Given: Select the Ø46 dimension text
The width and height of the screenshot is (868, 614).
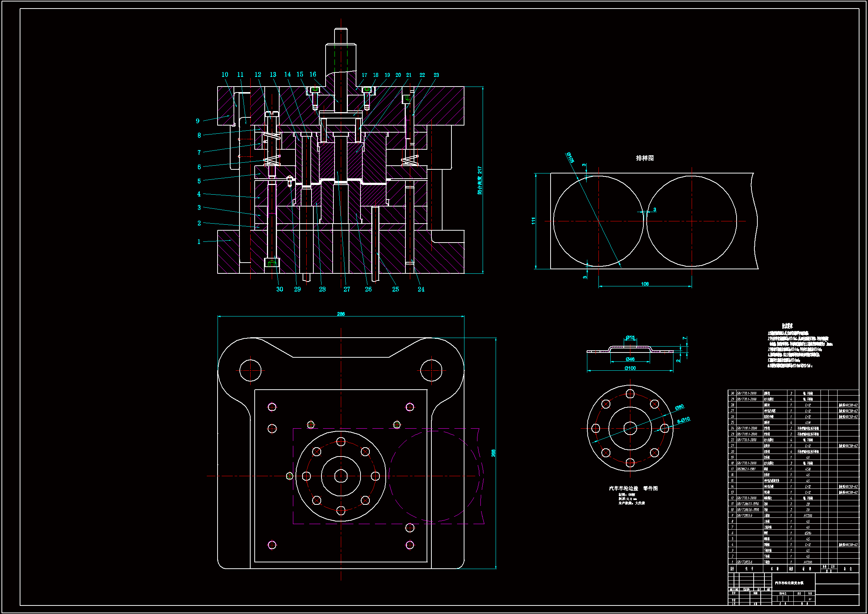Looking at the screenshot, I should point(630,359).
